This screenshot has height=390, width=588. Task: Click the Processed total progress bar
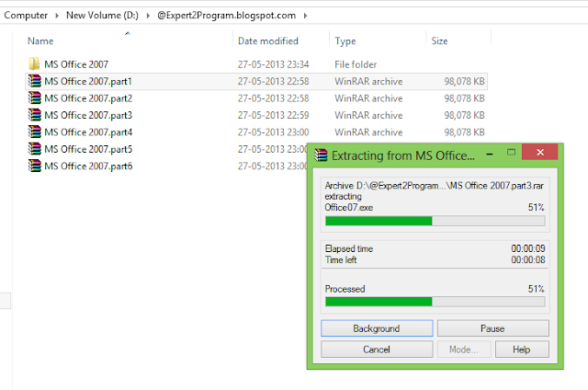tap(435, 302)
